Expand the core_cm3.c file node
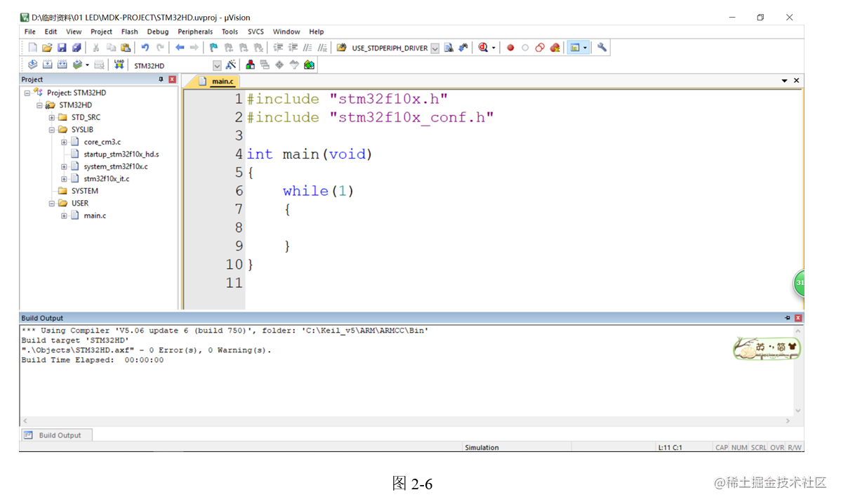Screen dimensions: 841x504 (64, 142)
